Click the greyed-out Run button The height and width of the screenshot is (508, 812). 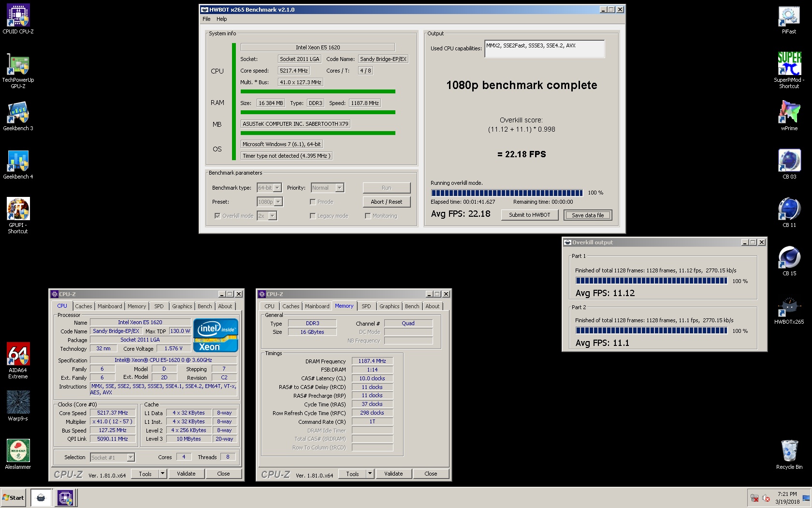(x=387, y=188)
